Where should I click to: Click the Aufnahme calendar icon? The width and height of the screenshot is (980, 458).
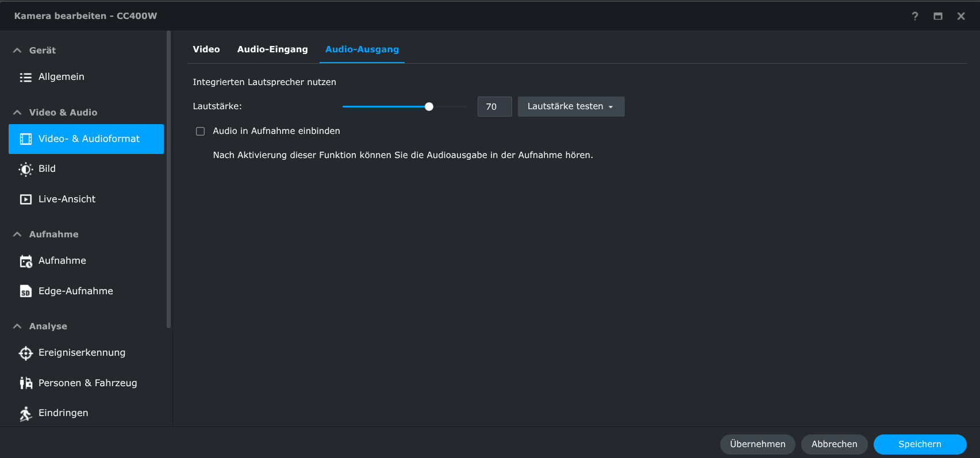coord(26,261)
